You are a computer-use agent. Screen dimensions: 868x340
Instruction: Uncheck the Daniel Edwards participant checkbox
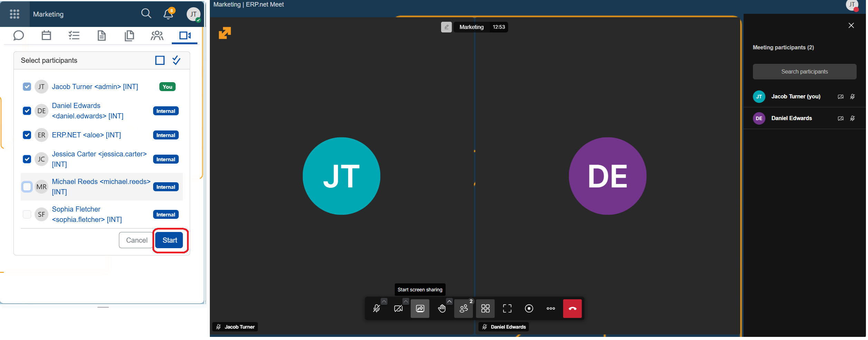[x=27, y=111]
